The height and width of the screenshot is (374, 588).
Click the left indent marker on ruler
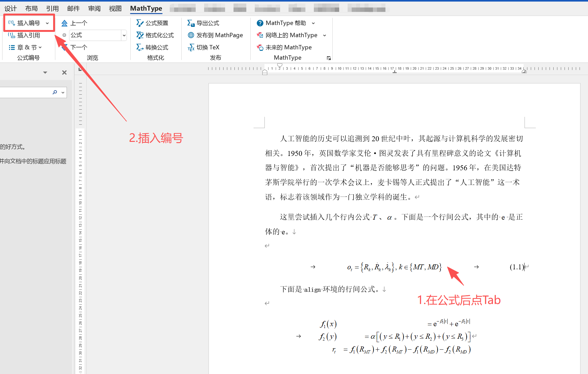pyautogui.click(x=265, y=72)
